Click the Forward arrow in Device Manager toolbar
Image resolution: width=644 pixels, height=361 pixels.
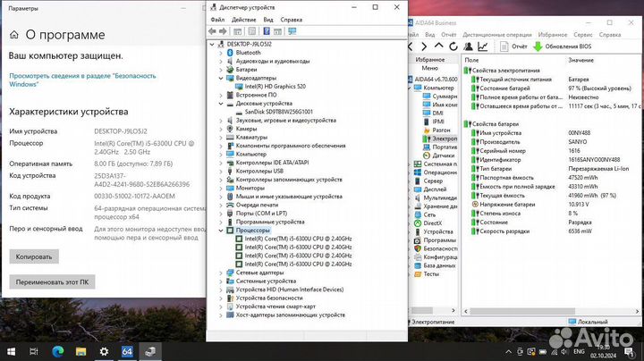(223, 31)
